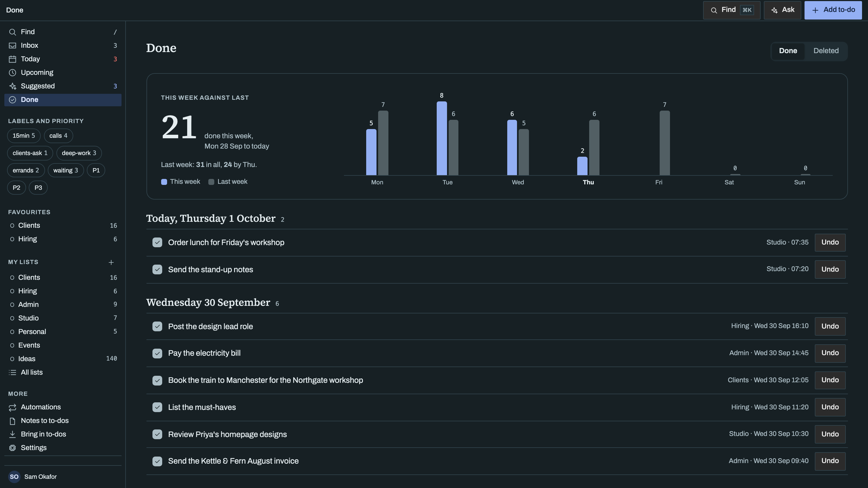868x488 pixels.
Task: Filter by the calls label
Action: pyautogui.click(x=58, y=136)
